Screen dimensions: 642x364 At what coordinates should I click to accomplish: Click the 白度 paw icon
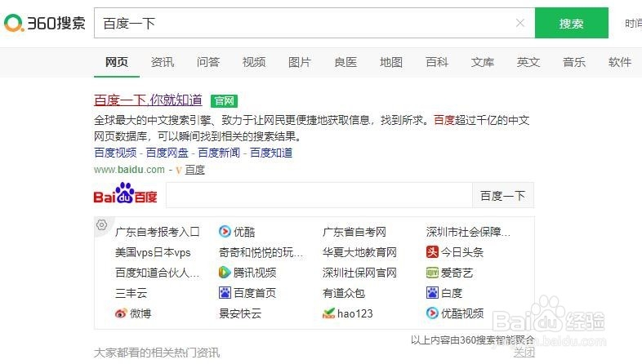coord(432,293)
